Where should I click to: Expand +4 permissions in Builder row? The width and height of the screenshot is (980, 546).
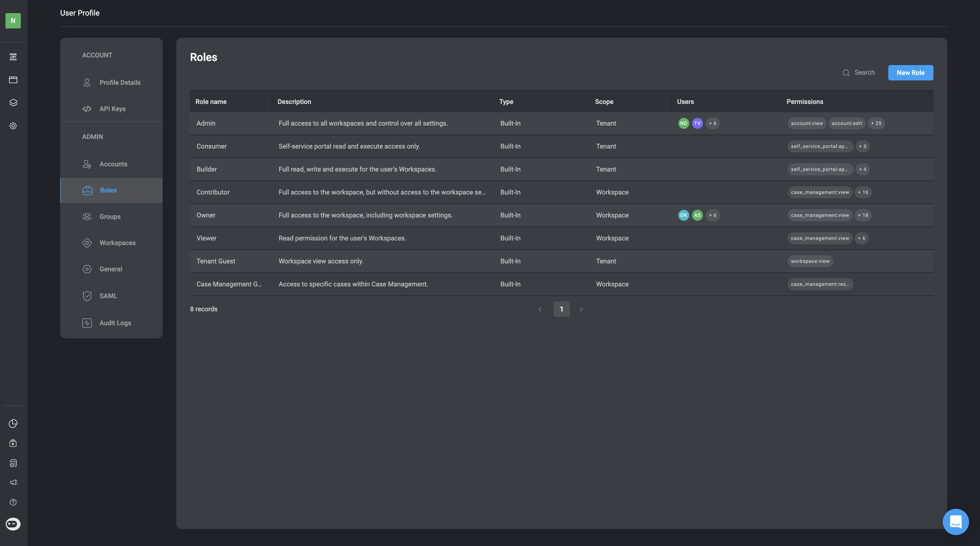pos(862,169)
